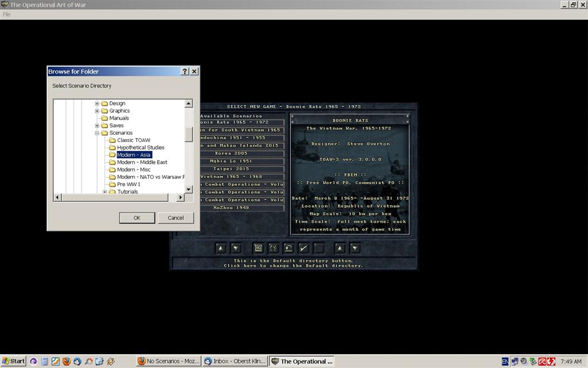Click the help question mark in Browse dialog

click(x=184, y=71)
